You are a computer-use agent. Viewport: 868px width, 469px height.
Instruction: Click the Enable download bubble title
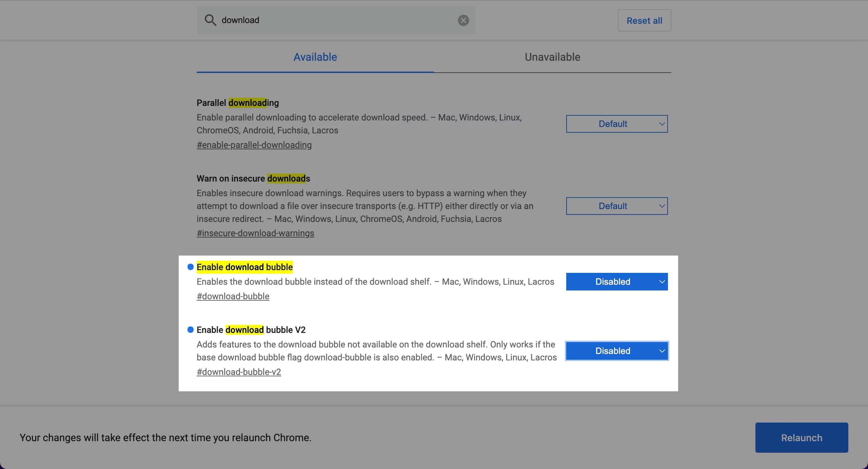point(244,267)
